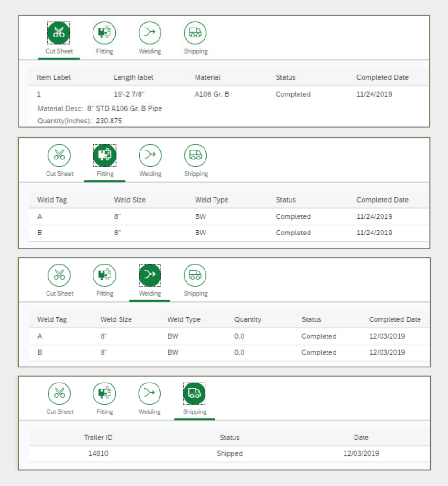Image resolution: width=448 pixels, height=486 pixels.
Task: Sort by the Quantity column header in the Welding table
Action: (x=248, y=319)
